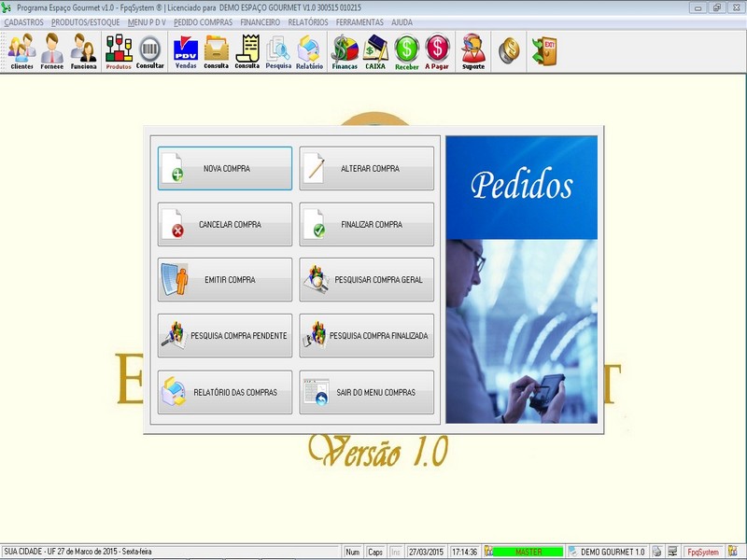
Task: Open the PEDIDO COMPRAS menu
Action: click(x=203, y=22)
